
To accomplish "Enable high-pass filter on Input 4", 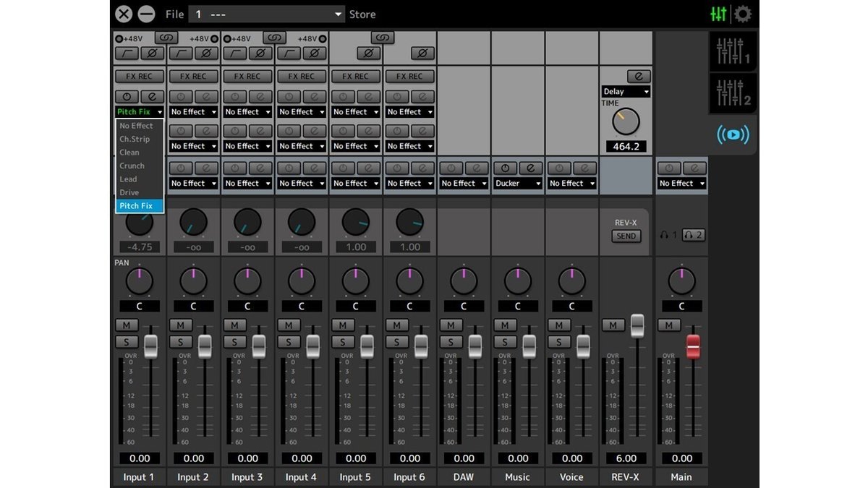I will click(290, 53).
